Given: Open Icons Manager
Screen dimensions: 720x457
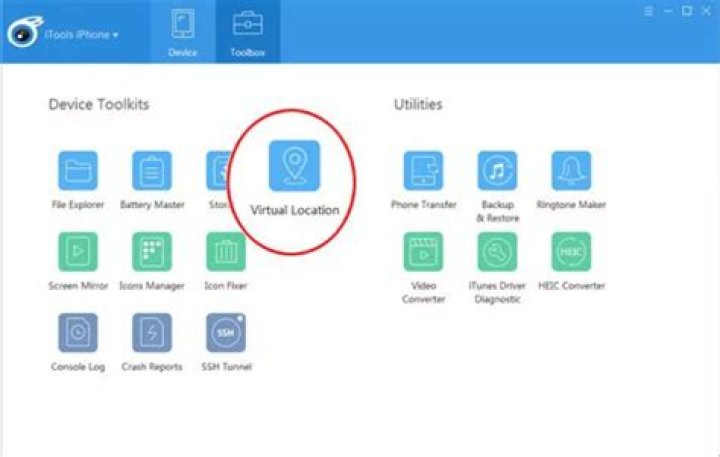Looking at the screenshot, I should point(152,252).
